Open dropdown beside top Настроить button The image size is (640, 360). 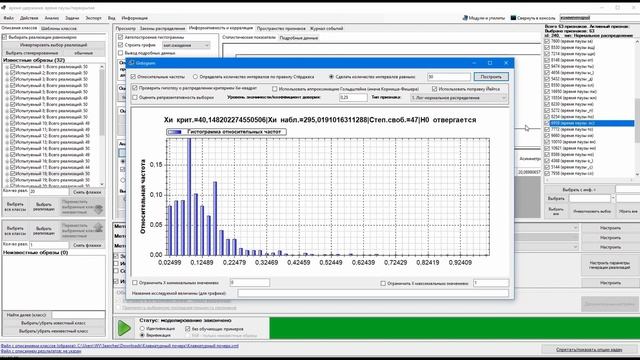pyautogui.click(x=576, y=227)
